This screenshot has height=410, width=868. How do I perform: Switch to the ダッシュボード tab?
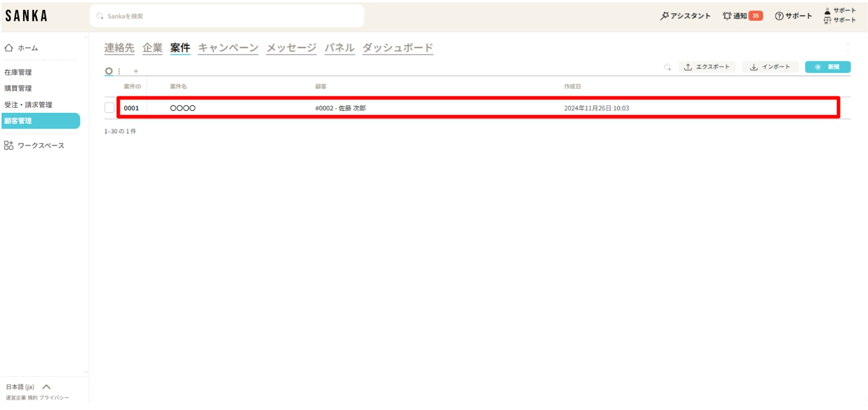tap(398, 48)
